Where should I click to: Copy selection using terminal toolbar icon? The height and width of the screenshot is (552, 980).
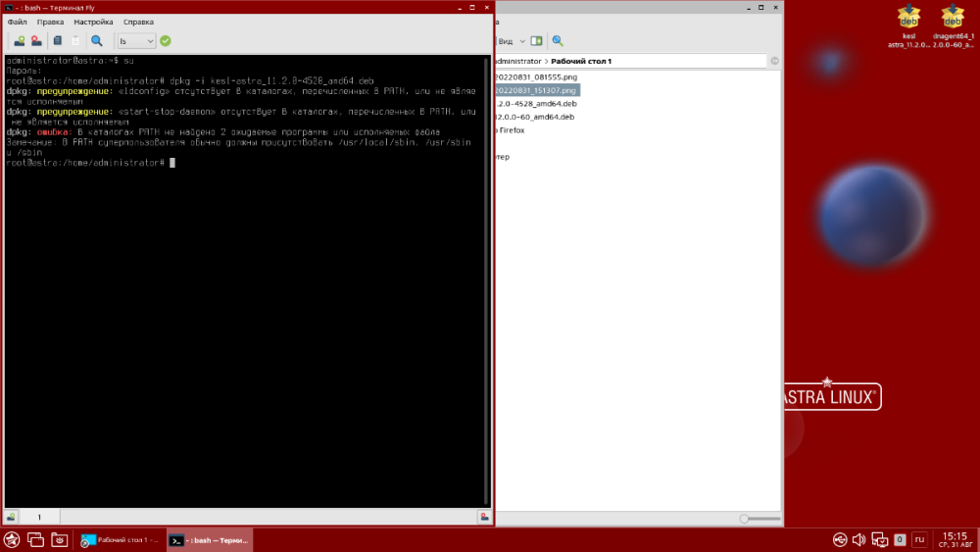click(x=58, y=41)
